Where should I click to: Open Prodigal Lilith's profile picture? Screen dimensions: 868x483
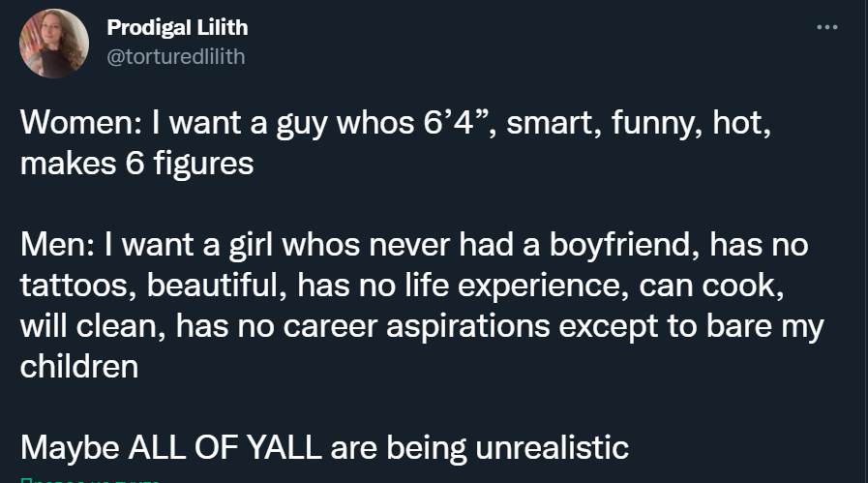point(53,44)
